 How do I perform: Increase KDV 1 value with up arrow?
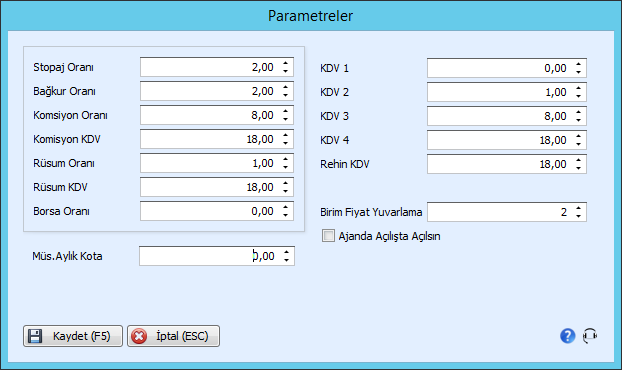pyautogui.click(x=578, y=64)
